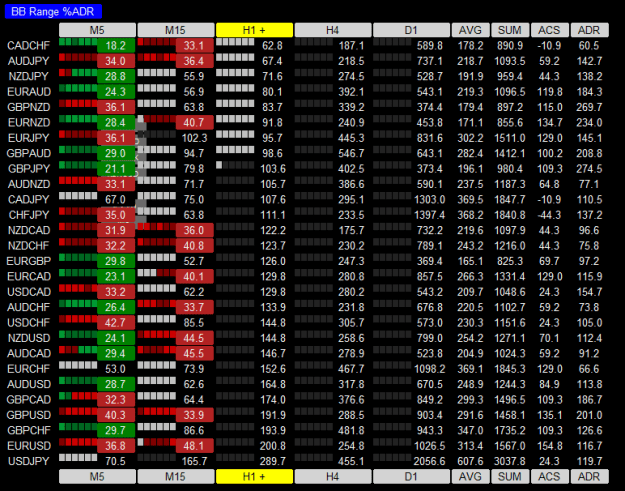Select the EURJPY symbol row label
625x491 pixels.
[29, 138]
